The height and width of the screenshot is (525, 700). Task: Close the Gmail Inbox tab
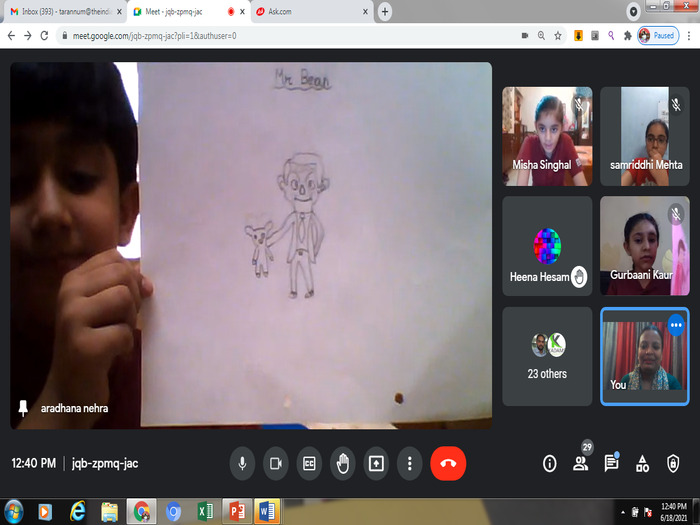(x=119, y=12)
